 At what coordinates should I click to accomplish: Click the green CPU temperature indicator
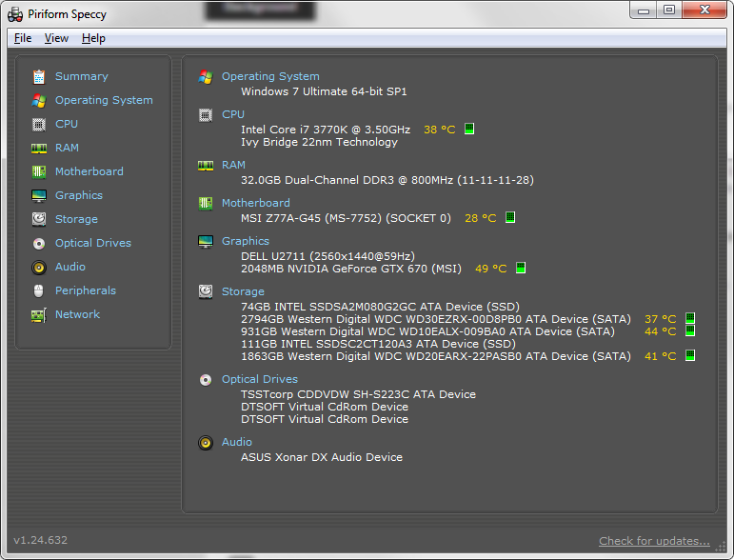(x=469, y=129)
